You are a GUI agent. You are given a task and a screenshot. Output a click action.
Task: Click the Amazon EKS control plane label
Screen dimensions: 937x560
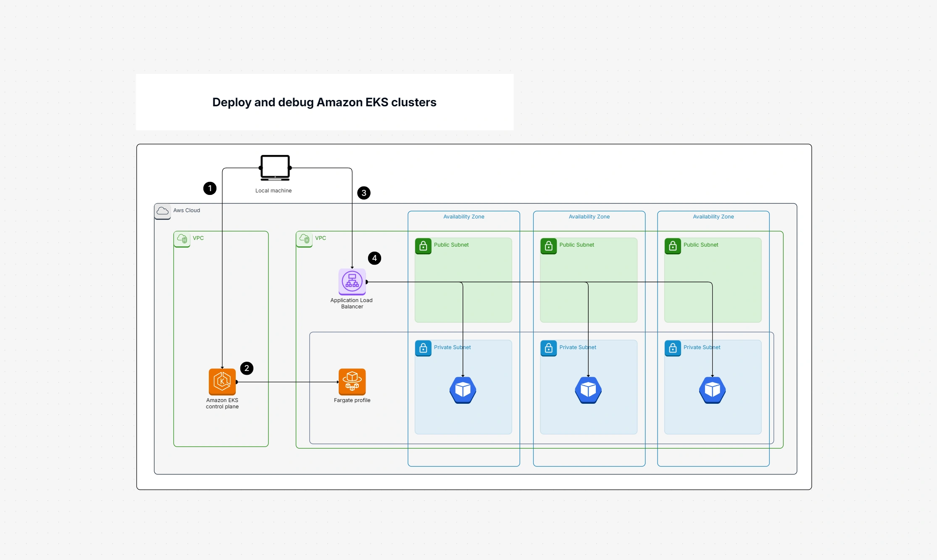[x=222, y=403]
